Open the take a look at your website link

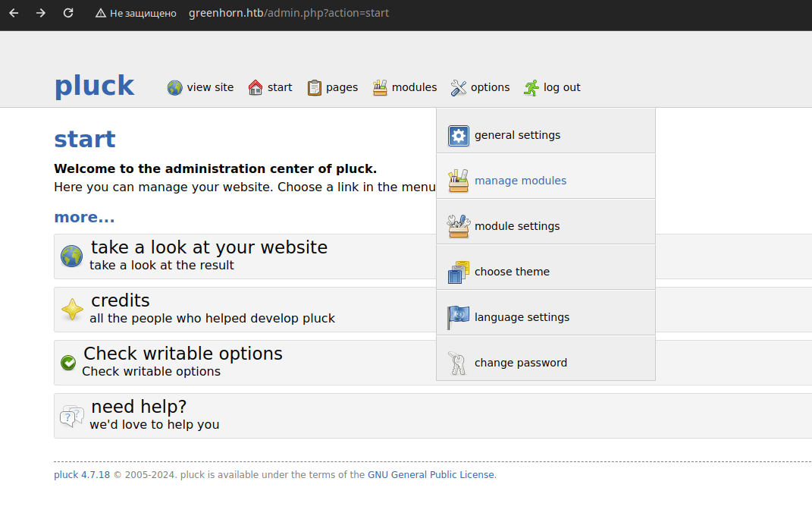coord(209,247)
